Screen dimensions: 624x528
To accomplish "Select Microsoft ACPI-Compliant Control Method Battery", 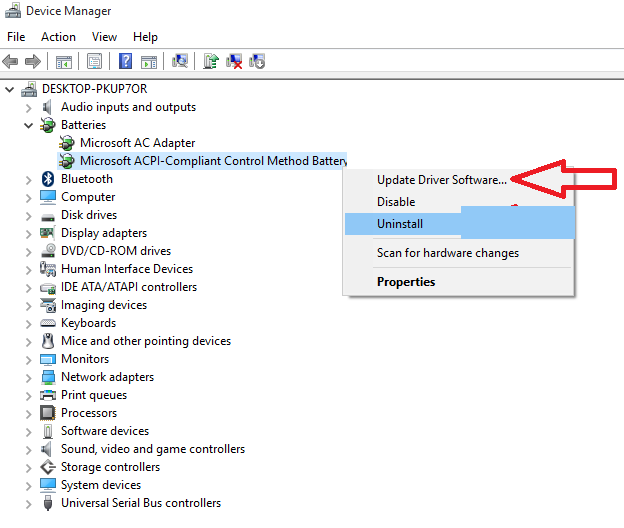I will pos(213,161).
